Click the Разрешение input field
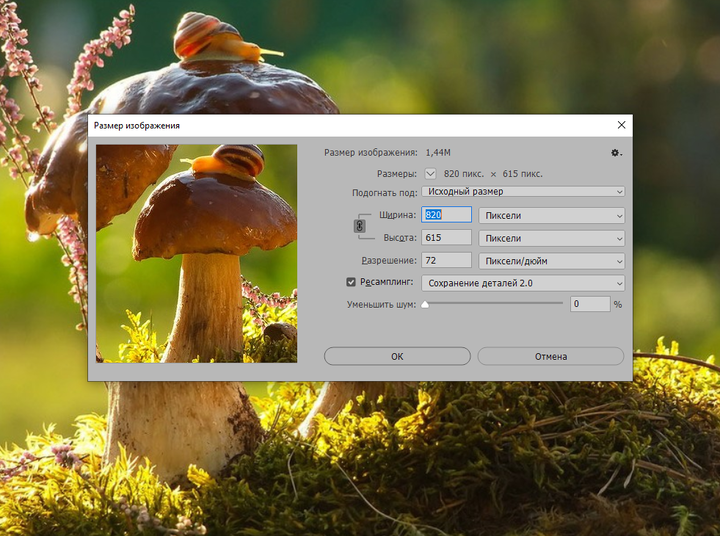This screenshot has height=536, width=720. pyautogui.click(x=446, y=260)
